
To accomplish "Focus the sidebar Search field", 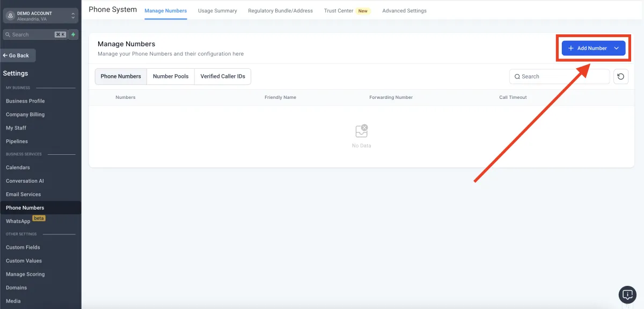I will point(35,34).
